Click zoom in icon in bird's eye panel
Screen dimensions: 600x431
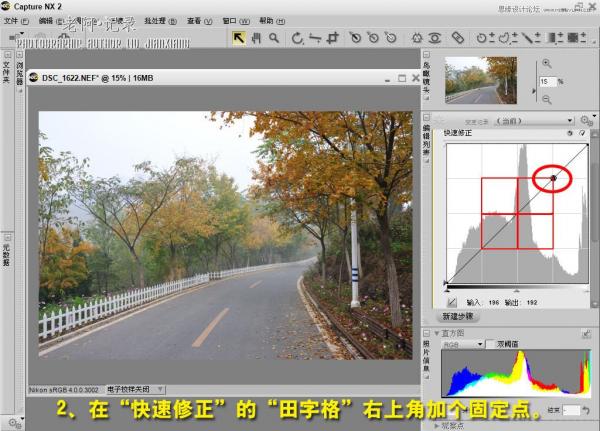click(546, 64)
